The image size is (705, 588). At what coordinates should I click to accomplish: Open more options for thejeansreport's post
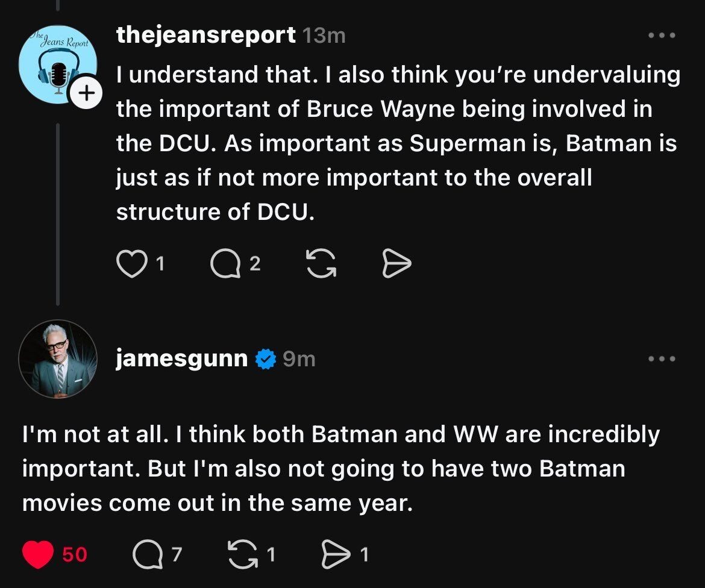click(662, 36)
